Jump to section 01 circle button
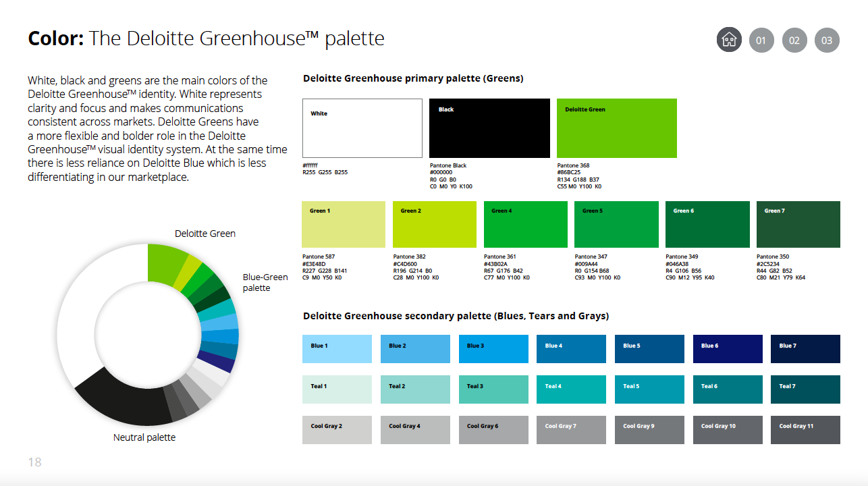Viewport: 868px width, 486px height. pyautogui.click(x=761, y=40)
